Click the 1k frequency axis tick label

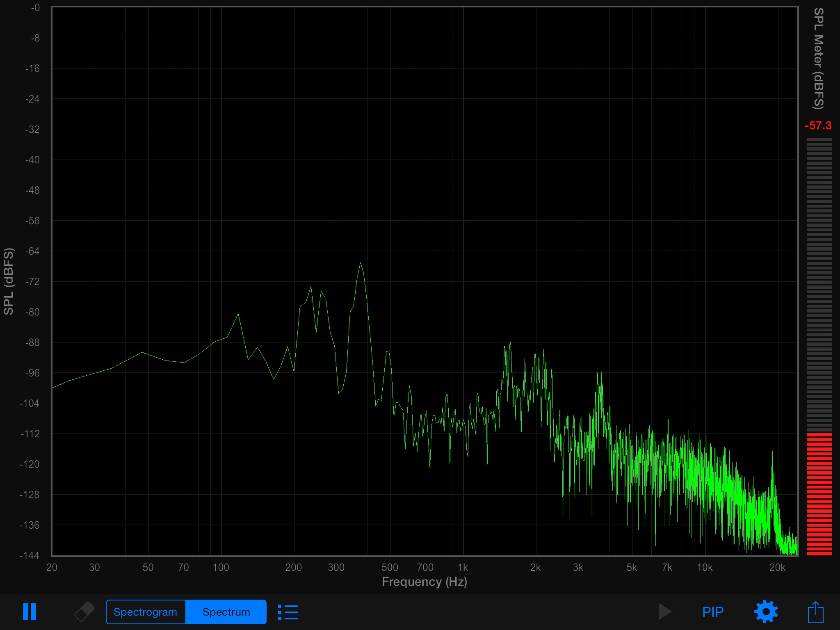coord(463,567)
